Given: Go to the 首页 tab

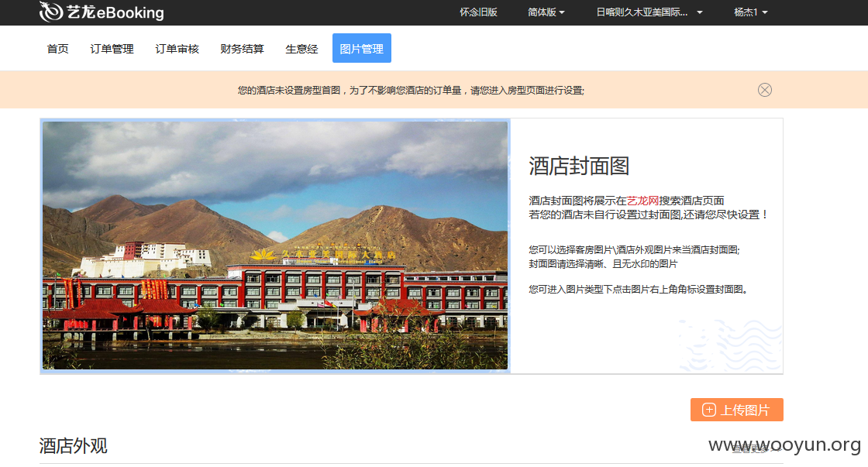Looking at the screenshot, I should click(x=57, y=49).
